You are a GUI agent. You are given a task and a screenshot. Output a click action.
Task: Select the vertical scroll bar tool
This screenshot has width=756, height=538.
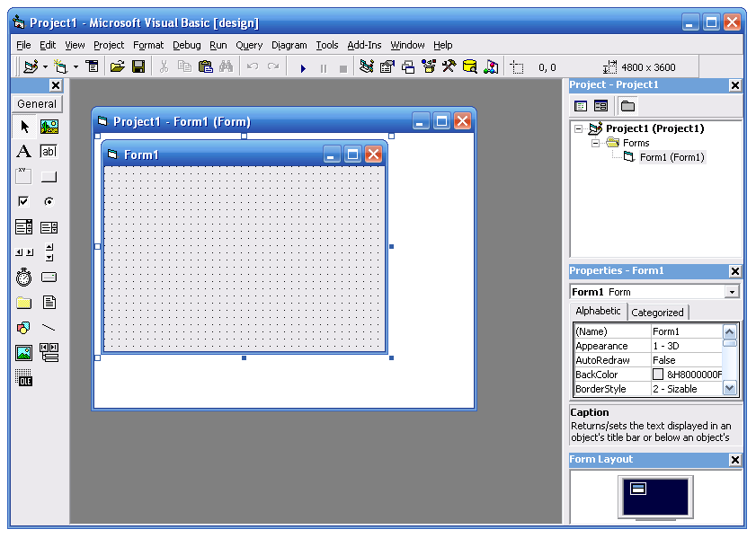(x=49, y=251)
